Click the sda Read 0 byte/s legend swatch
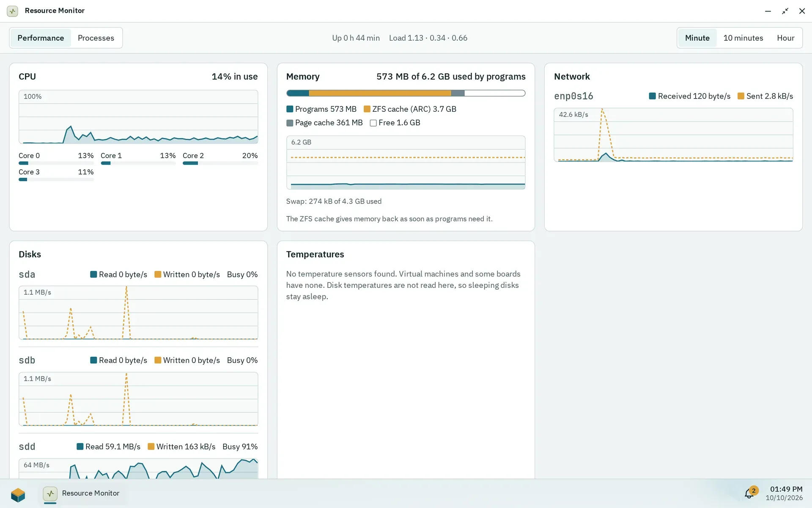 [93, 274]
